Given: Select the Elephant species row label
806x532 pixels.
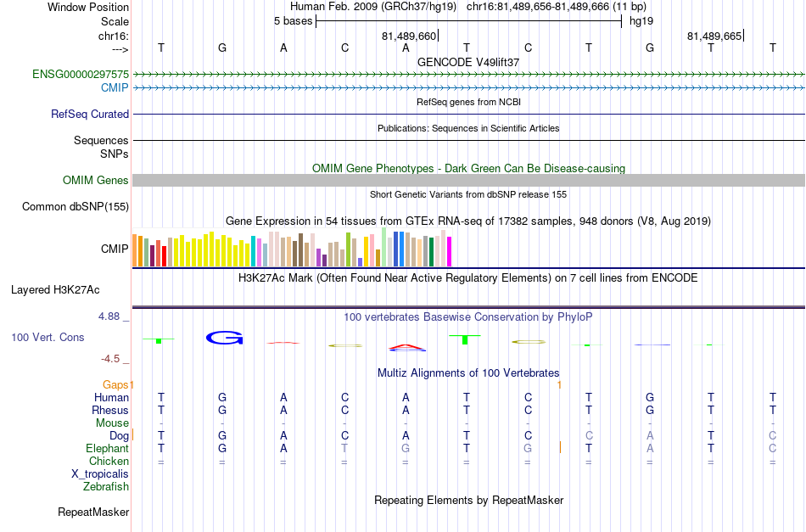Looking at the screenshot, I should pos(108,448).
